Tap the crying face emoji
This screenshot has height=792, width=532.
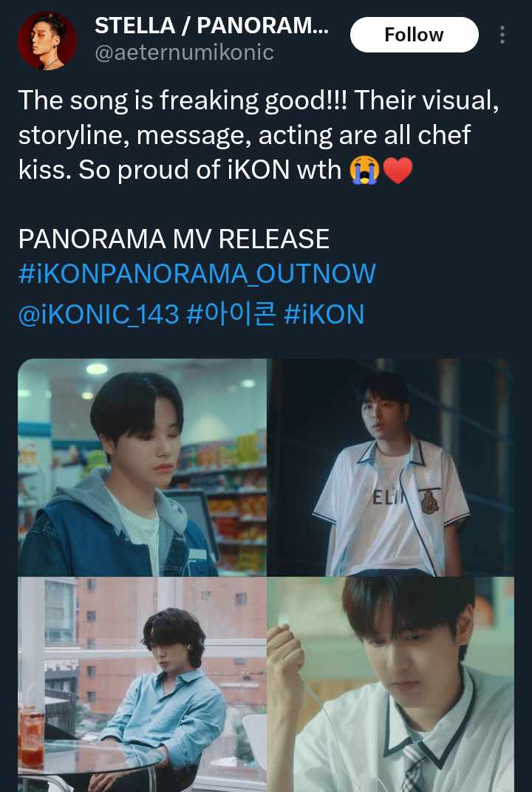click(x=364, y=170)
